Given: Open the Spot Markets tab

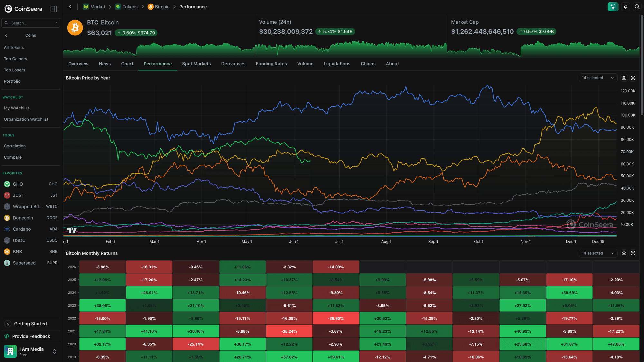Looking at the screenshot, I should click(196, 64).
